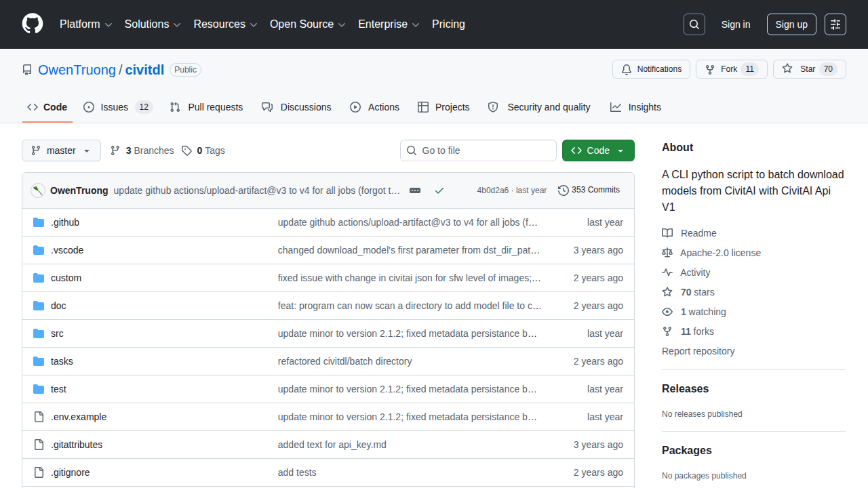The width and height of the screenshot is (868, 488).
Task: Expand the Solutions menu
Action: [x=153, y=24]
